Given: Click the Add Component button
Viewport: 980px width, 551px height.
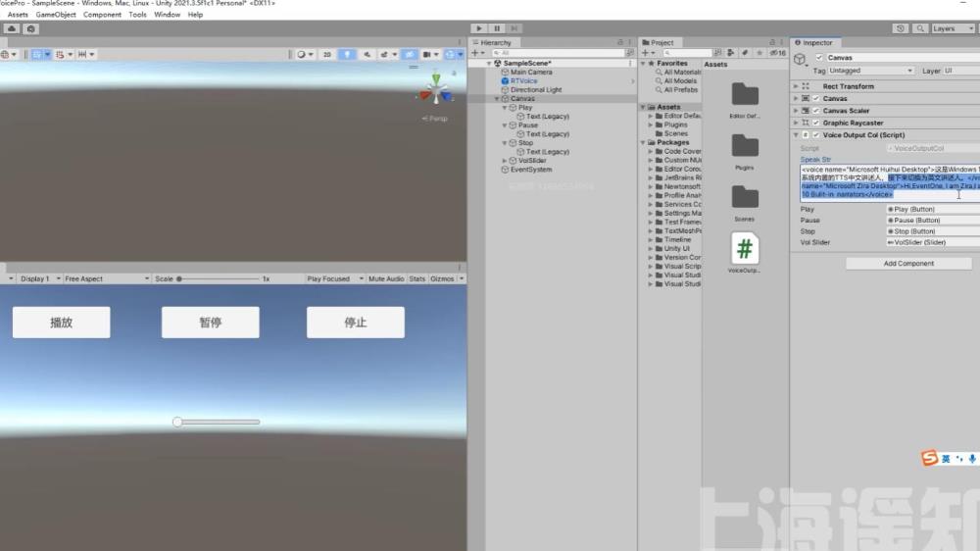Looking at the screenshot, I should pyautogui.click(x=908, y=264).
